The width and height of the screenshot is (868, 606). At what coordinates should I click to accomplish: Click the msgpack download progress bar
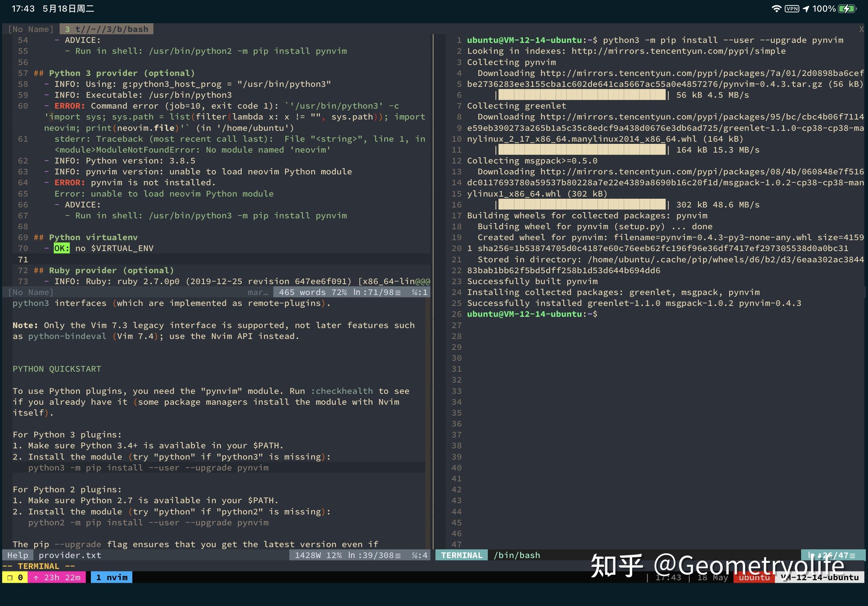pyautogui.click(x=582, y=205)
